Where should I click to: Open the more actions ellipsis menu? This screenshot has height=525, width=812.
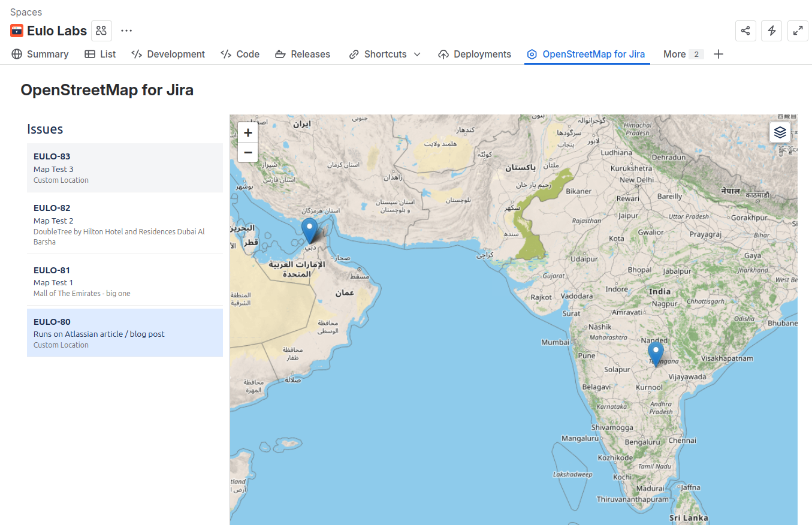click(126, 31)
